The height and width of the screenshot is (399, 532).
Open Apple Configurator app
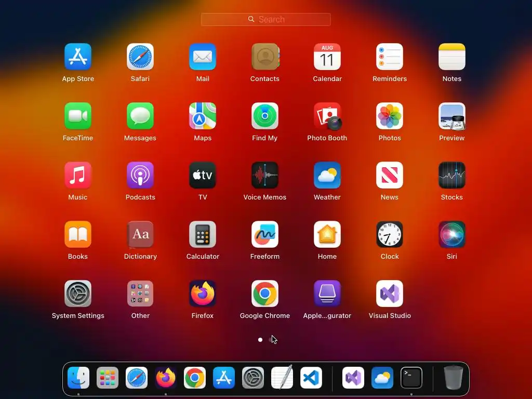327,294
